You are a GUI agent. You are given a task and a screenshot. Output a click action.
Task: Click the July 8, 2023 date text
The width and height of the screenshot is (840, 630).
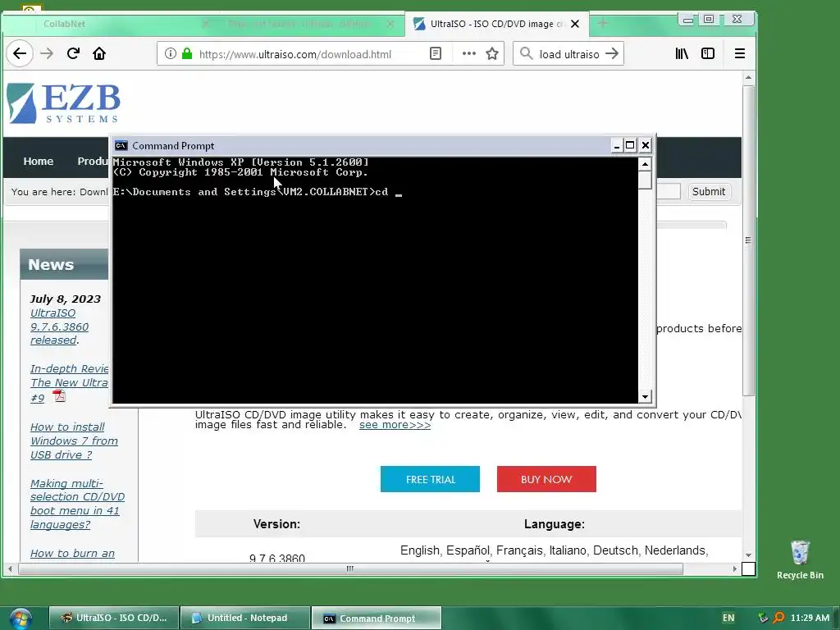point(66,299)
